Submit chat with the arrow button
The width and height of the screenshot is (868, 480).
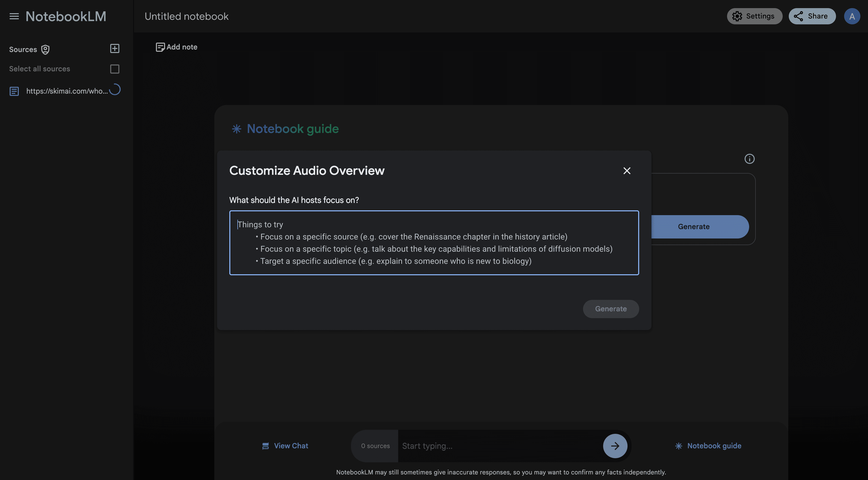pyautogui.click(x=615, y=446)
